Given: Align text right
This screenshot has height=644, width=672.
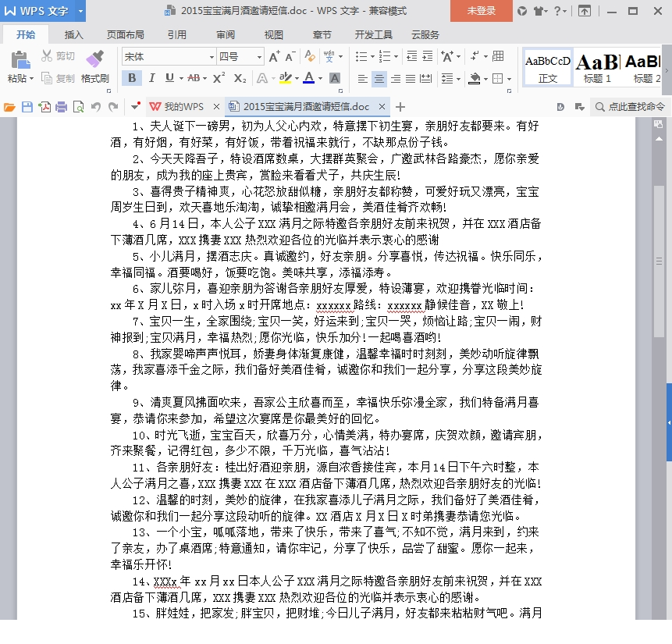Looking at the screenshot, I should coord(396,79).
